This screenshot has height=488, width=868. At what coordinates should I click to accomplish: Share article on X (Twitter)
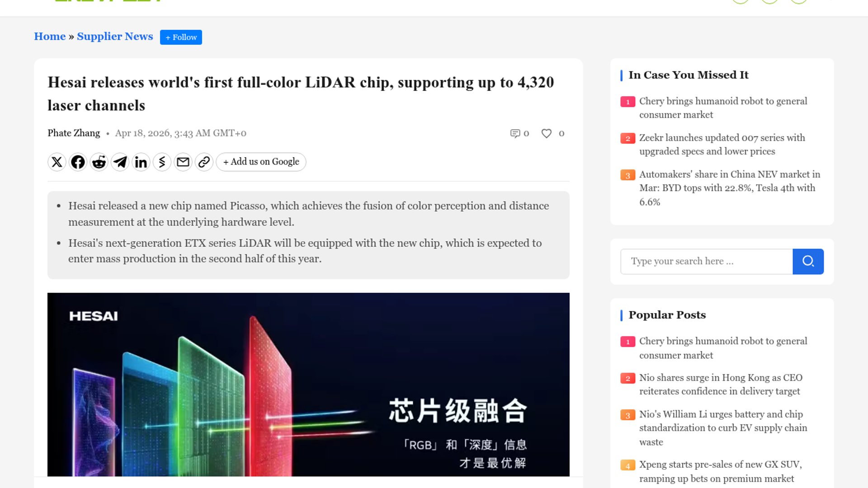pyautogui.click(x=57, y=162)
